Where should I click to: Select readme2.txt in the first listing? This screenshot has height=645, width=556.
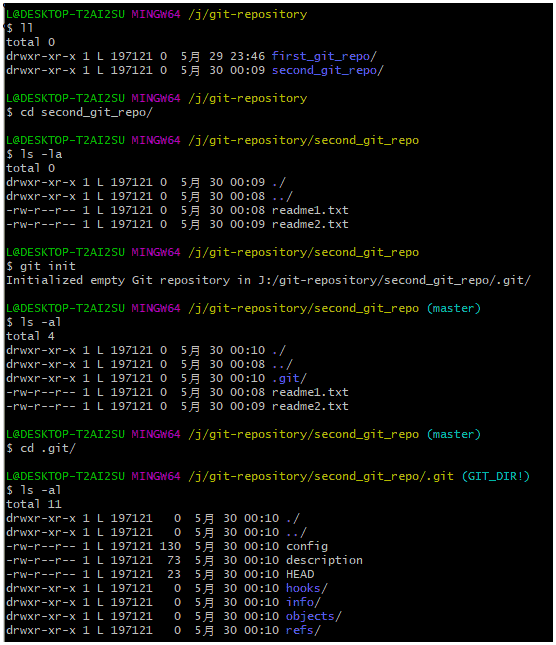tap(310, 224)
